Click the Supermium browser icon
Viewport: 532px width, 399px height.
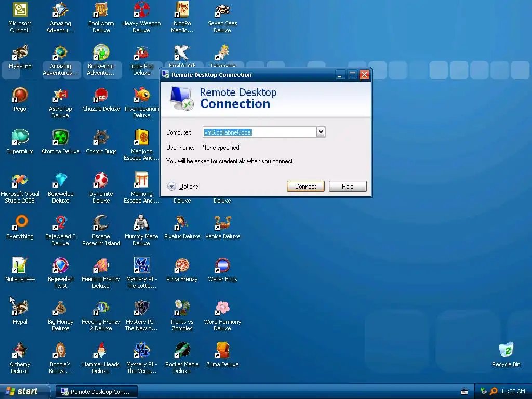click(x=20, y=137)
